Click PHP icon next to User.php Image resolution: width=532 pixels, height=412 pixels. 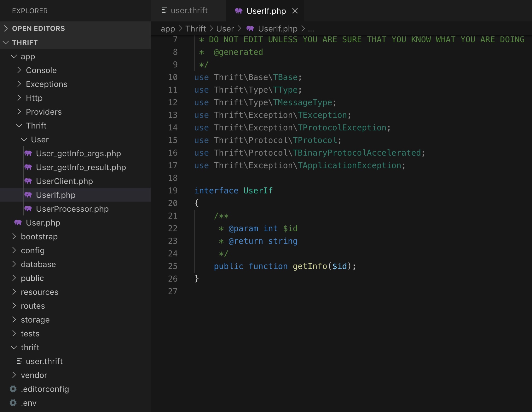(x=18, y=223)
